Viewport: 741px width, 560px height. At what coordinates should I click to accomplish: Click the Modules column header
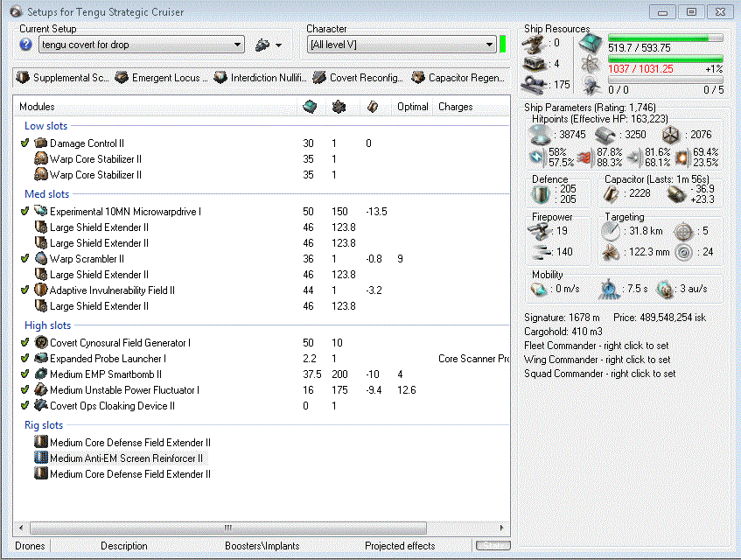click(37, 107)
